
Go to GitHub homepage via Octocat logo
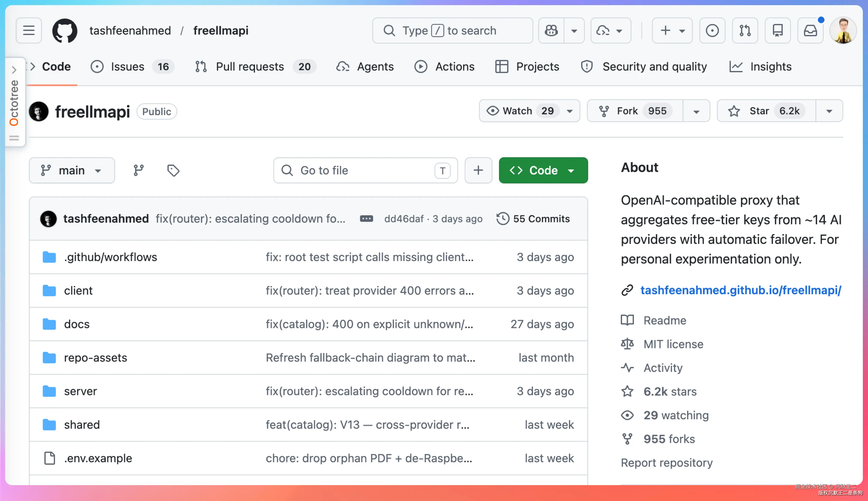pos(65,31)
